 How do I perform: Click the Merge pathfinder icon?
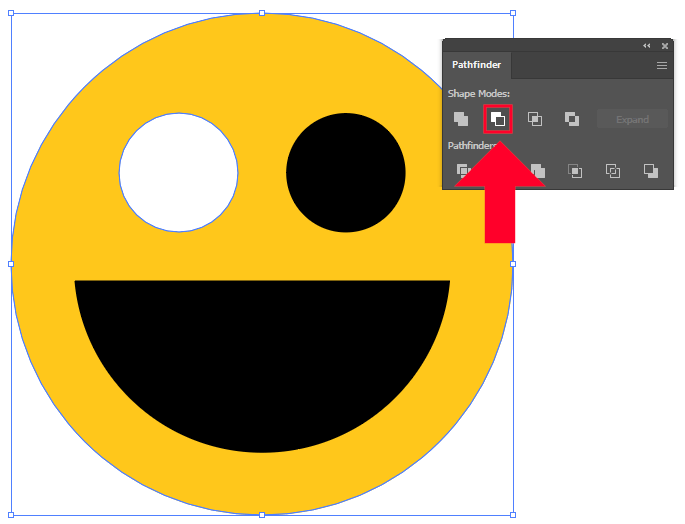(538, 170)
